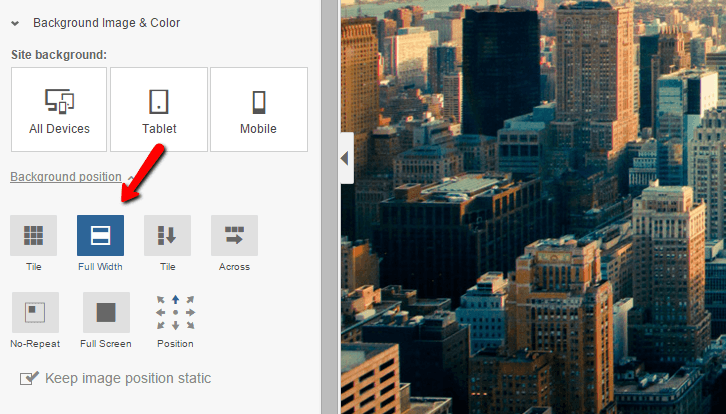726x414 pixels.
Task: Choose All Devices site background
Action: coord(59,109)
